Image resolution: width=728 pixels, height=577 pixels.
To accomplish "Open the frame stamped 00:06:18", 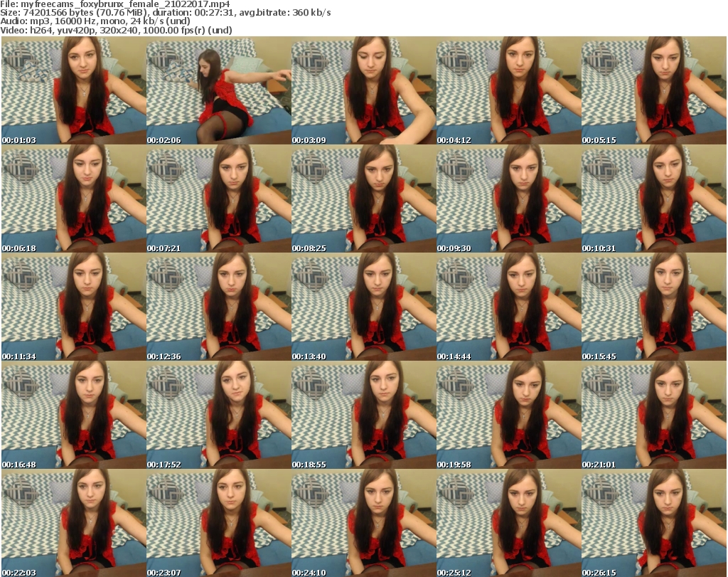I will (x=74, y=198).
